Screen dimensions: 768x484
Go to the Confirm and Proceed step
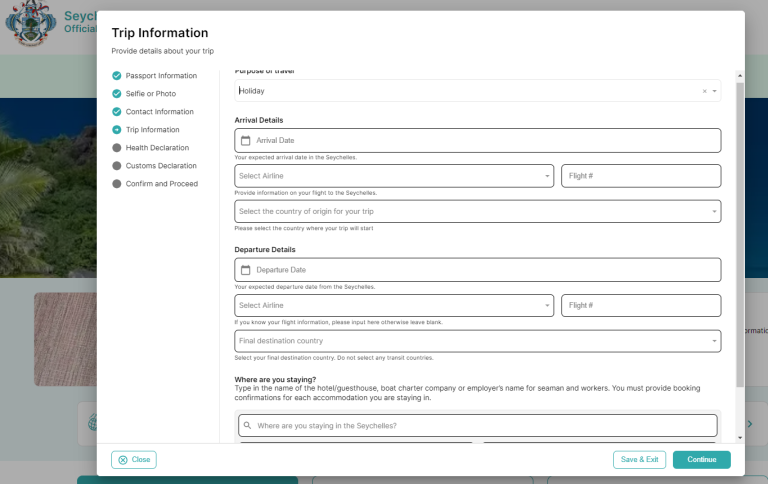tap(161, 184)
